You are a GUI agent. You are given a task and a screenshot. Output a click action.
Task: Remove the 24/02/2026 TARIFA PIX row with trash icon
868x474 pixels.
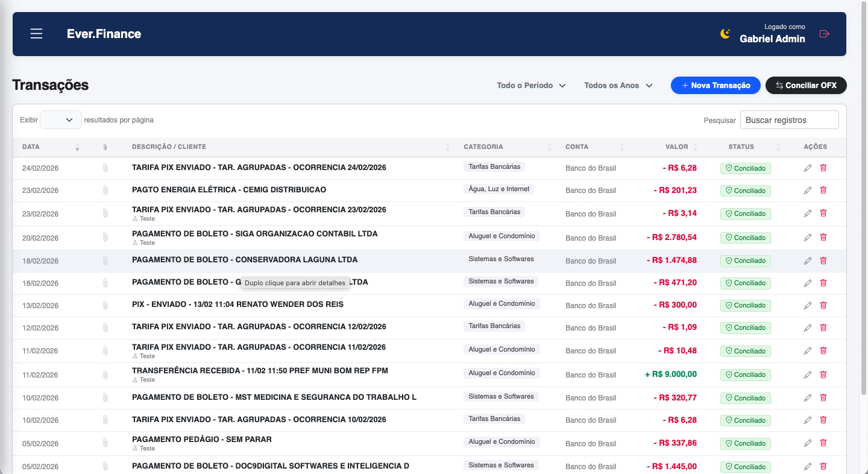tap(823, 168)
